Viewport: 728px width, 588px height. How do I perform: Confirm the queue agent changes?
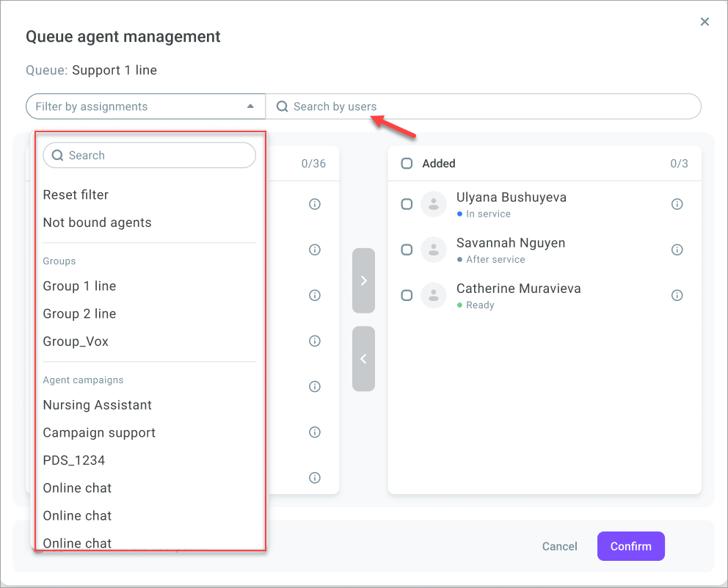(x=630, y=546)
